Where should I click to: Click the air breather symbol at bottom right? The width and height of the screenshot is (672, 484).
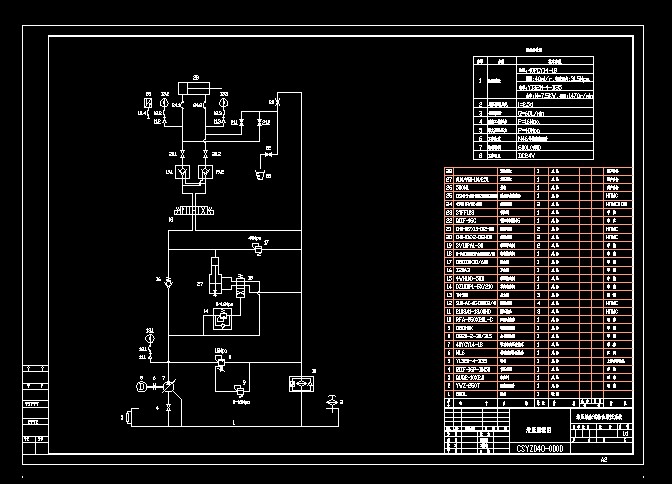point(332,403)
